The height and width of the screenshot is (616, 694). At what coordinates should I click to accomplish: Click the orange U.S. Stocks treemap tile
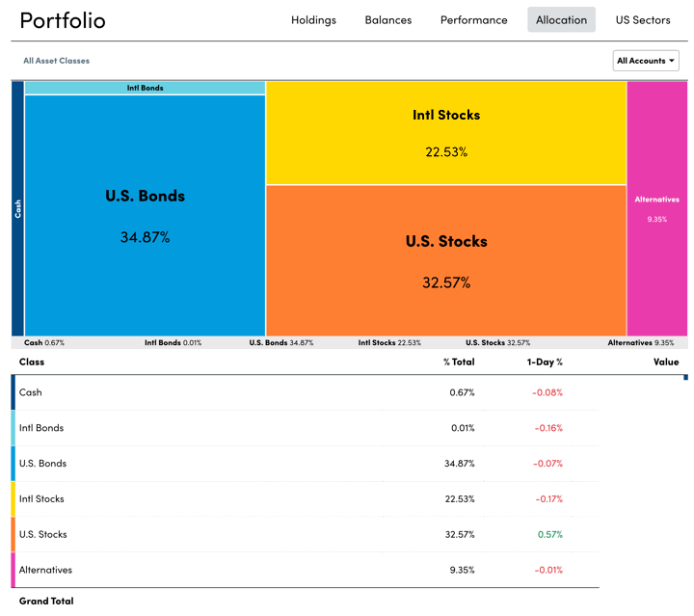(x=445, y=260)
